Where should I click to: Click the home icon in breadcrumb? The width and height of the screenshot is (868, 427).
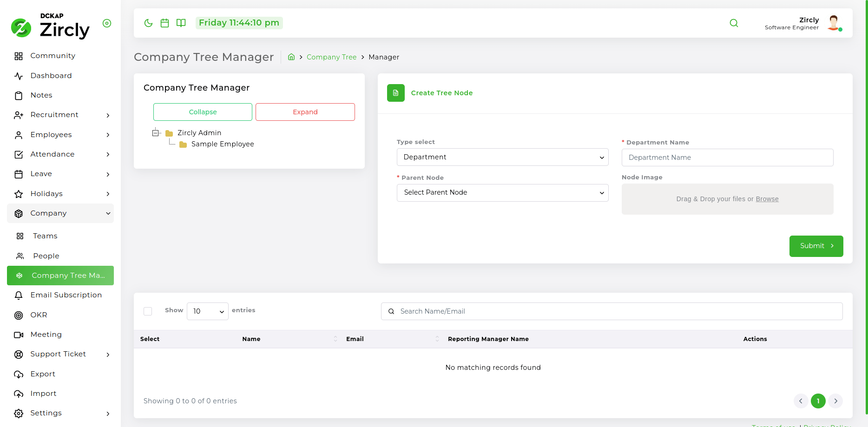[x=291, y=57]
